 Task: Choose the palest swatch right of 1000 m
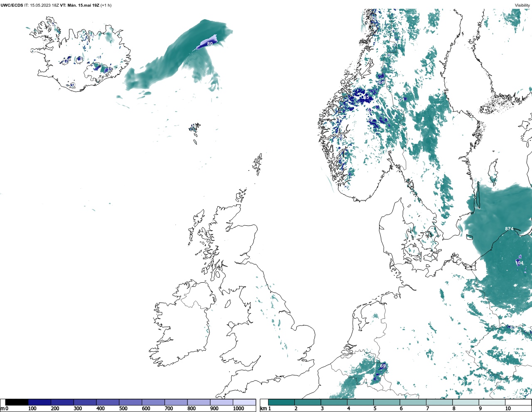(244, 402)
